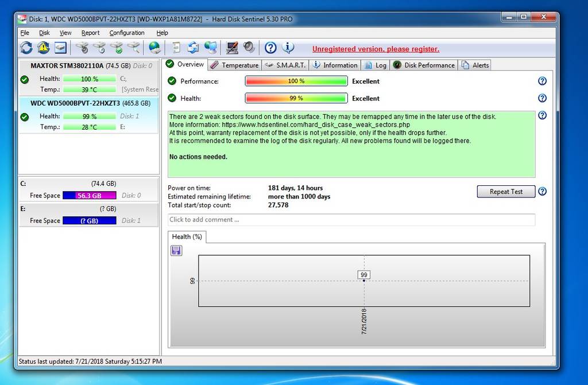Click E: Free Space (? GB) bar
Image resolution: width=588 pixels, height=385 pixels.
coord(89,221)
